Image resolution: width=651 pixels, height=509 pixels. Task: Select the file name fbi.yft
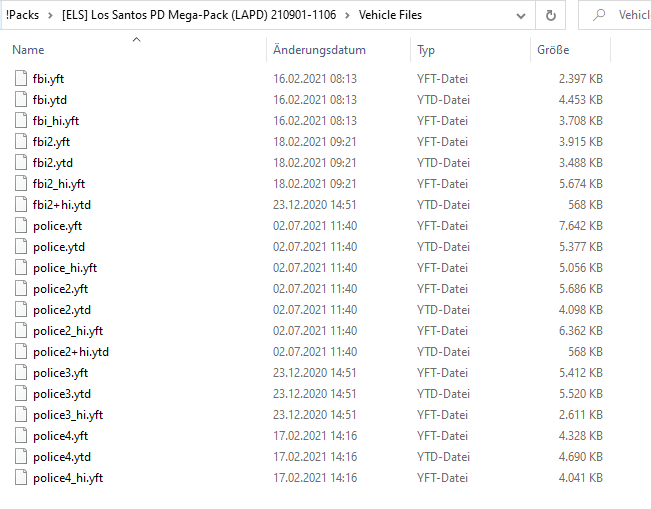(48, 79)
